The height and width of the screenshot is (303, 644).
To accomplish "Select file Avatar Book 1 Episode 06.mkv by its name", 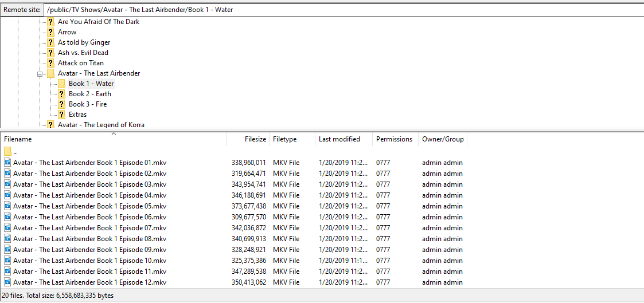I will (x=89, y=217).
